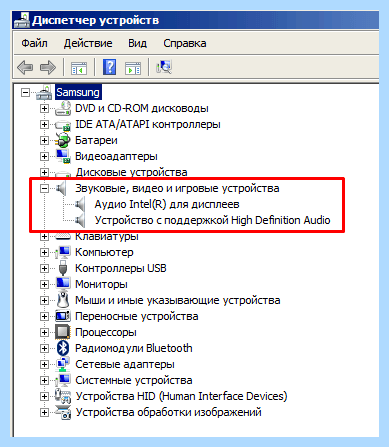
Task: Select Системные устройства label
Action: point(134,380)
